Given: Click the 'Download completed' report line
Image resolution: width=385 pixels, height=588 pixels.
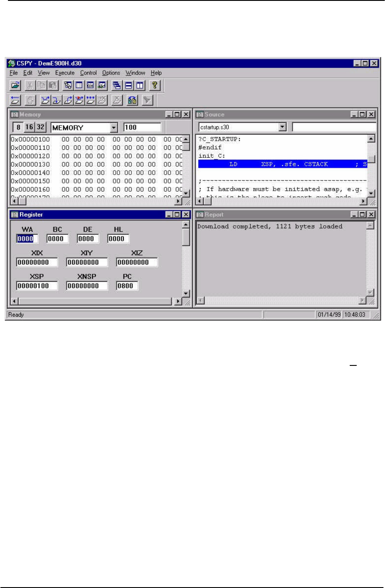Looking at the screenshot, I should coord(270,226).
